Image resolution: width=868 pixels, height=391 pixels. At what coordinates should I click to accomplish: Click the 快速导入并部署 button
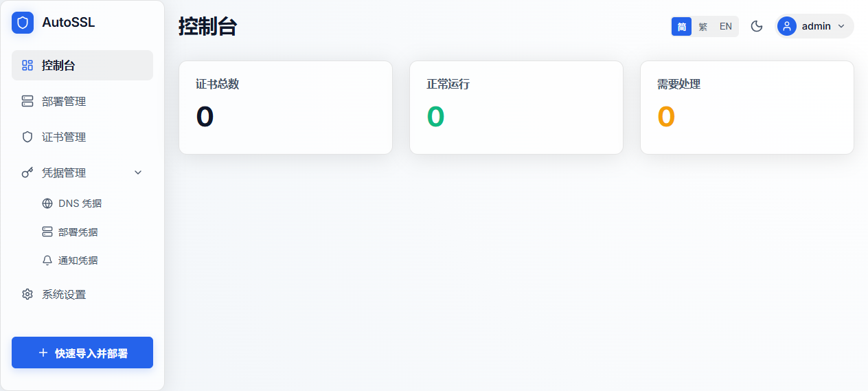(x=82, y=353)
